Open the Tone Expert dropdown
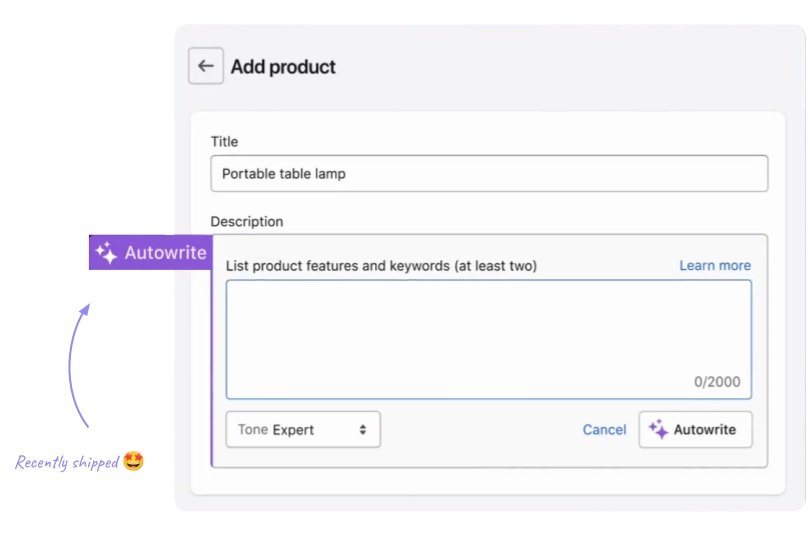 pos(303,430)
